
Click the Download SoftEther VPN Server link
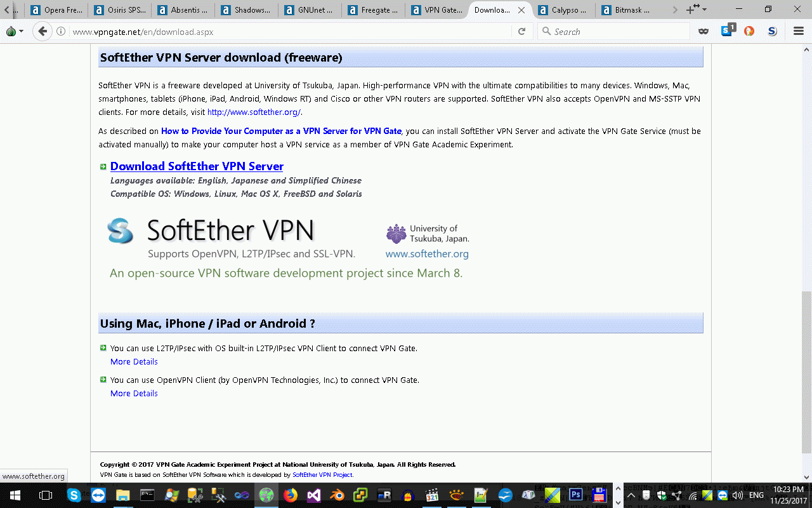click(197, 166)
